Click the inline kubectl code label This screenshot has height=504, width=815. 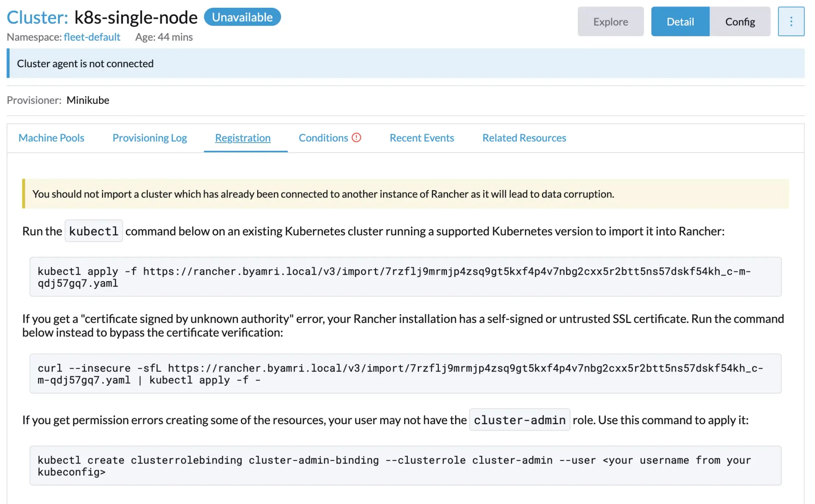coord(94,231)
